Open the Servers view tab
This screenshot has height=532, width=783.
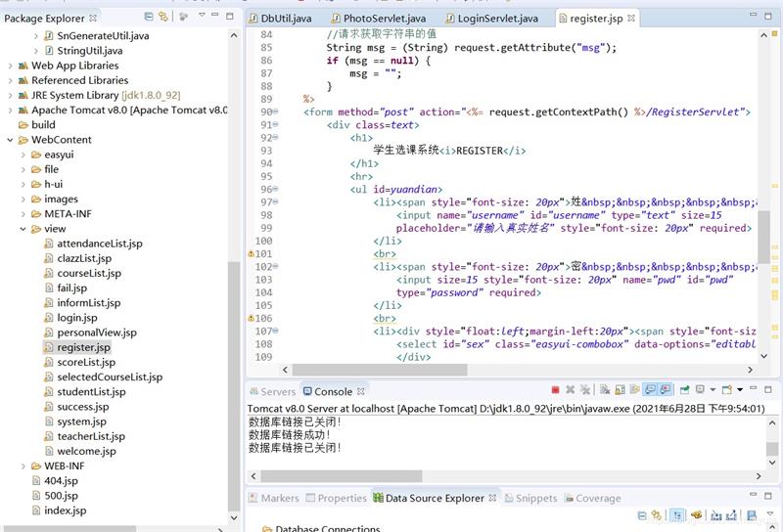pyautogui.click(x=273, y=392)
